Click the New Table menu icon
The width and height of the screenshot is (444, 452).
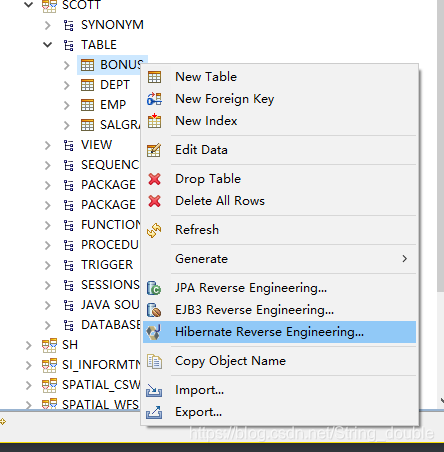click(154, 77)
